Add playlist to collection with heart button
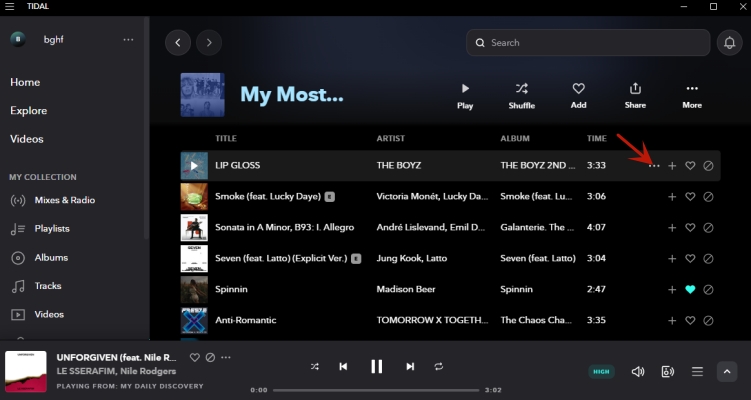The width and height of the screenshot is (751, 400). [579, 96]
